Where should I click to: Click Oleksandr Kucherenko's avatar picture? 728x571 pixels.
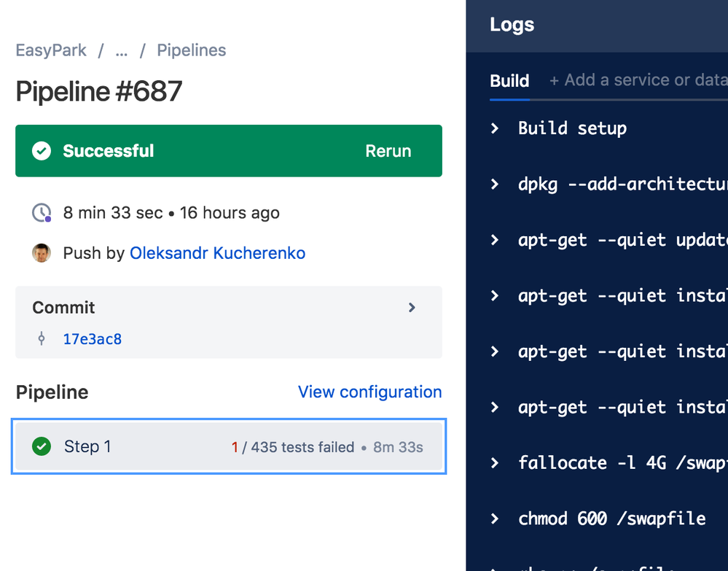point(42,253)
